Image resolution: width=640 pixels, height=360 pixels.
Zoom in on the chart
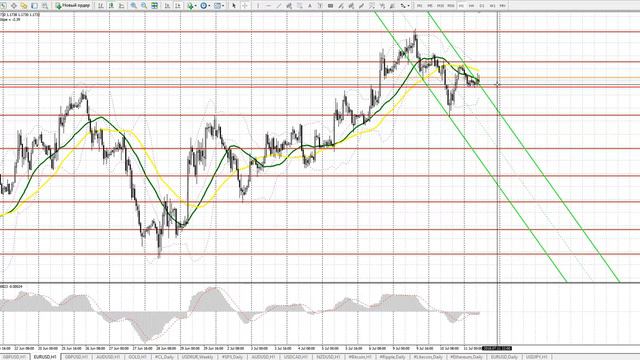click(133, 6)
